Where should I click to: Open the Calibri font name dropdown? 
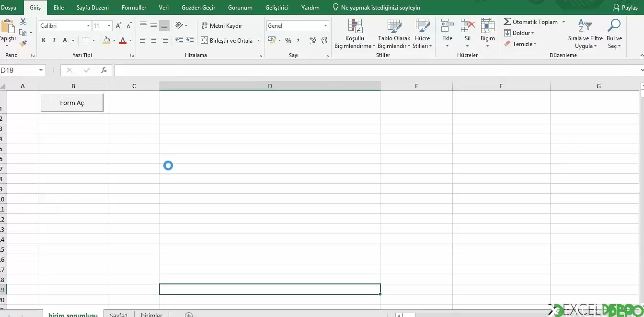[88, 26]
